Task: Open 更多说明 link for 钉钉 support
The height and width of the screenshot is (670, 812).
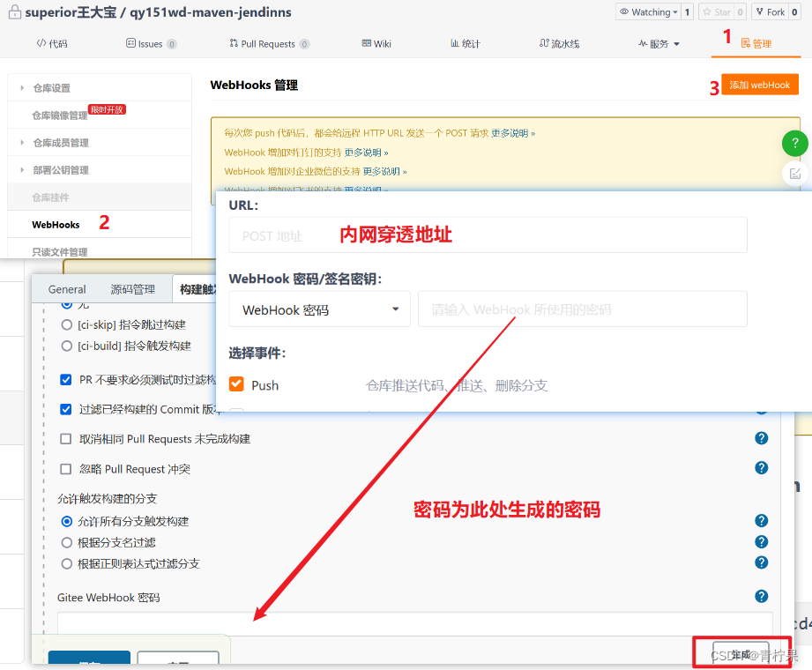Action: (366, 153)
